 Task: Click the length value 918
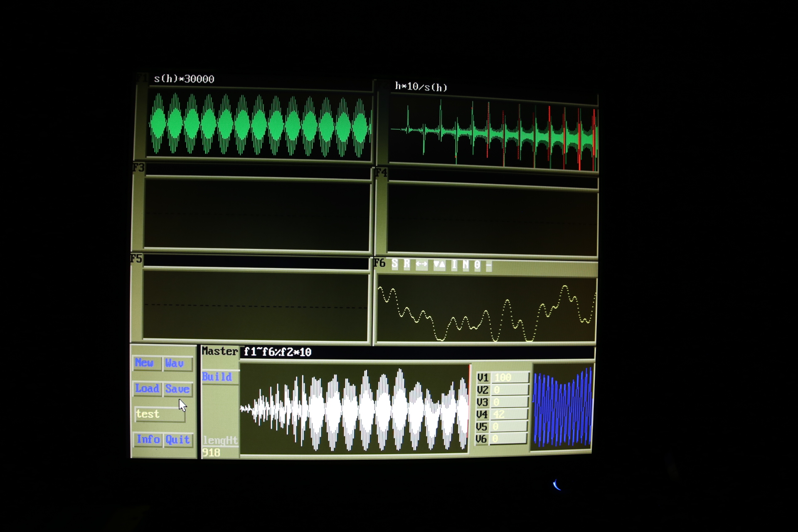point(212,453)
